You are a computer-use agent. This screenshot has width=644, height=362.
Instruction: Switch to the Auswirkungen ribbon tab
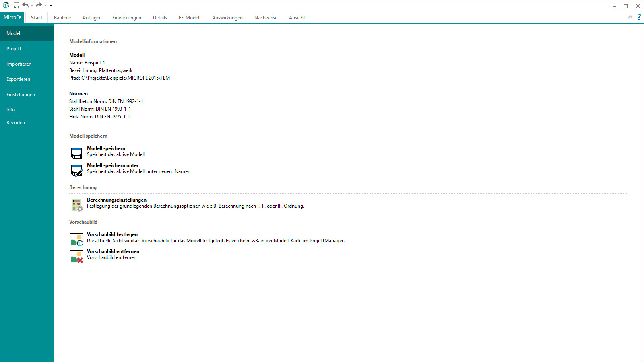227,18
